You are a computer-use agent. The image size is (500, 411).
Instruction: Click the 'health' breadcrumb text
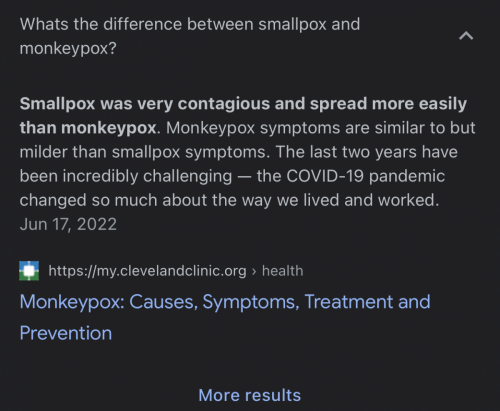pos(283,271)
